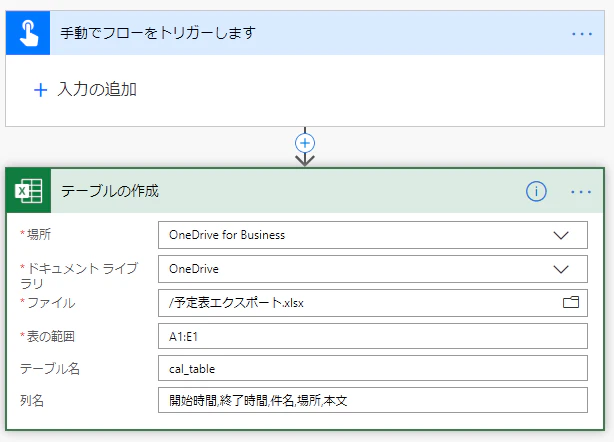Click the OneDrive library value
Screen dimensions: 614x442
(x=194, y=269)
